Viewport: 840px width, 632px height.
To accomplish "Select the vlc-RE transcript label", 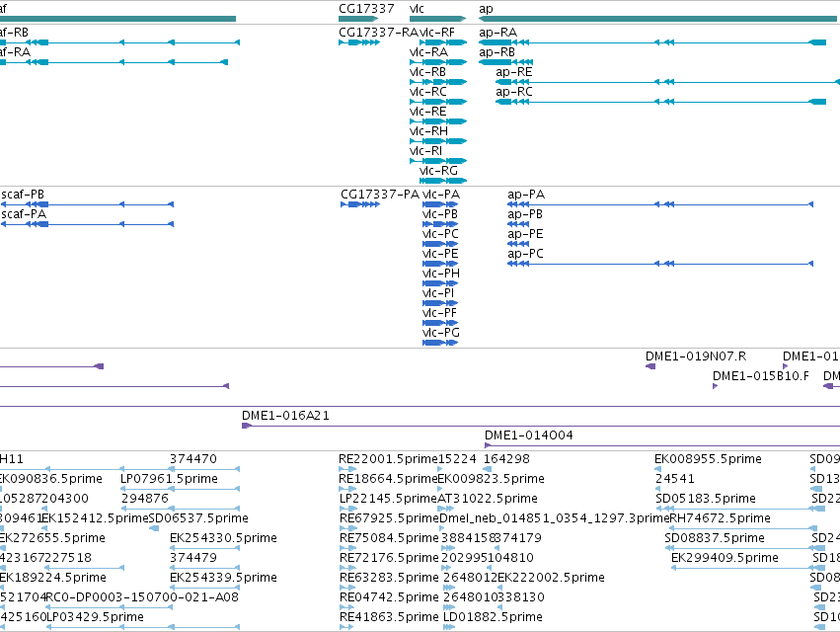I will tap(428, 112).
